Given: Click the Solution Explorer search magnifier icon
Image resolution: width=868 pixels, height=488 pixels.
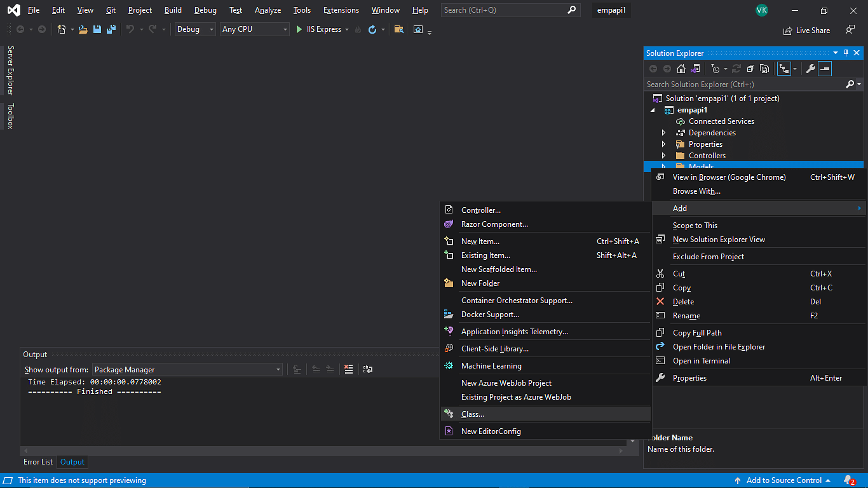Looking at the screenshot, I should pyautogui.click(x=850, y=84).
